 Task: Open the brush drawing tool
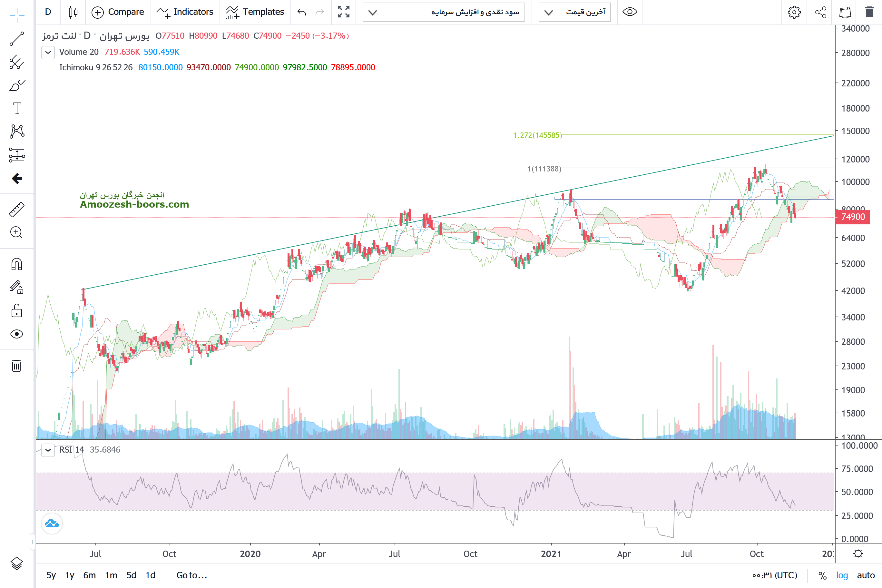point(17,85)
